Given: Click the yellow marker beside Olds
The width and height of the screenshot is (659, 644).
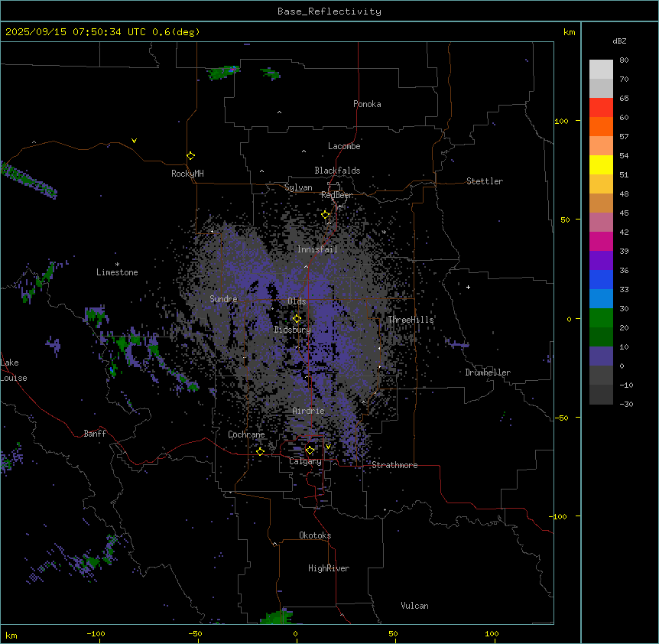Looking at the screenshot, I should click(297, 319).
